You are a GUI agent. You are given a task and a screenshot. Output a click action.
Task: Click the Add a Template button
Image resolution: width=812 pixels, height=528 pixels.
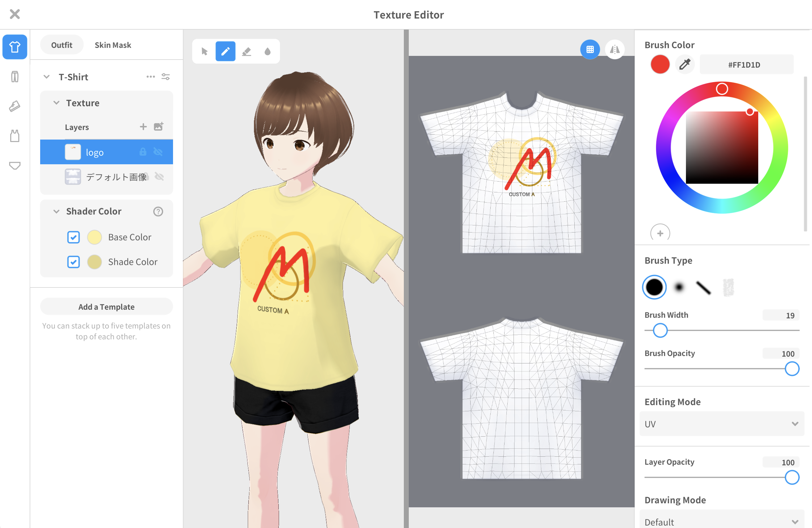point(106,306)
